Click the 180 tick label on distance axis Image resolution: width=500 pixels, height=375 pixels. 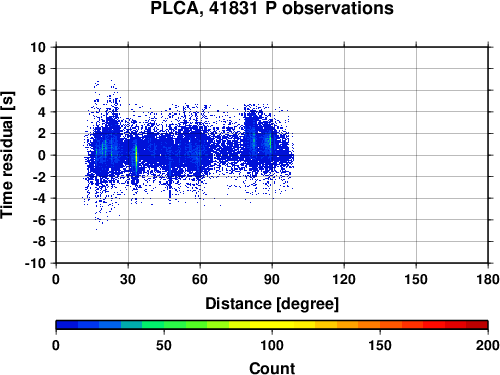[488, 279]
